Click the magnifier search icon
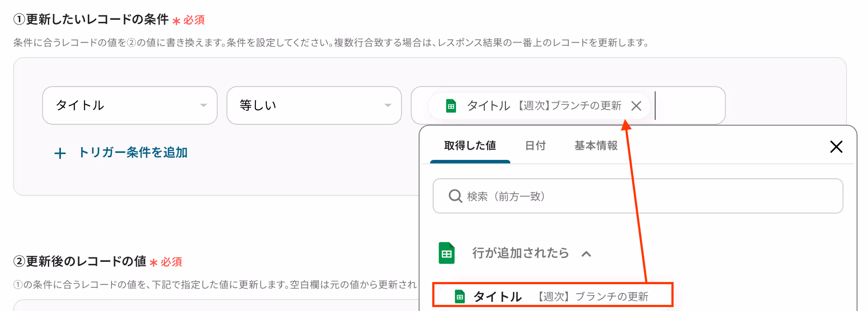 pos(456,196)
